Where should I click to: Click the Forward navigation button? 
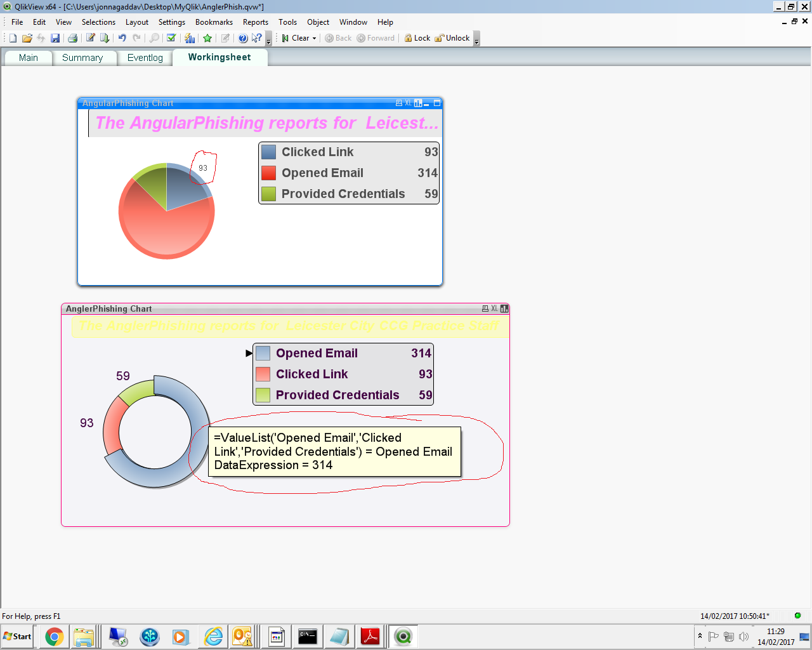(376, 38)
